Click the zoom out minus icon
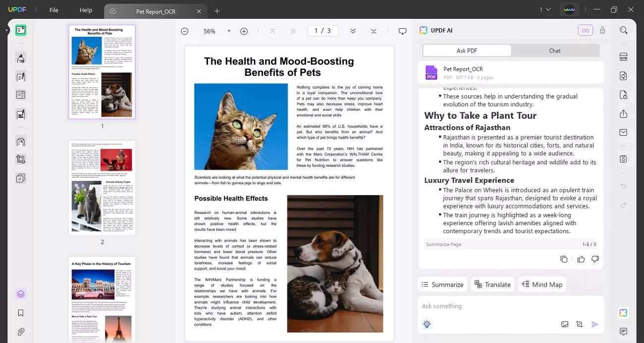Image resolution: width=644 pixels, height=343 pixels. (x=184, y=31)
